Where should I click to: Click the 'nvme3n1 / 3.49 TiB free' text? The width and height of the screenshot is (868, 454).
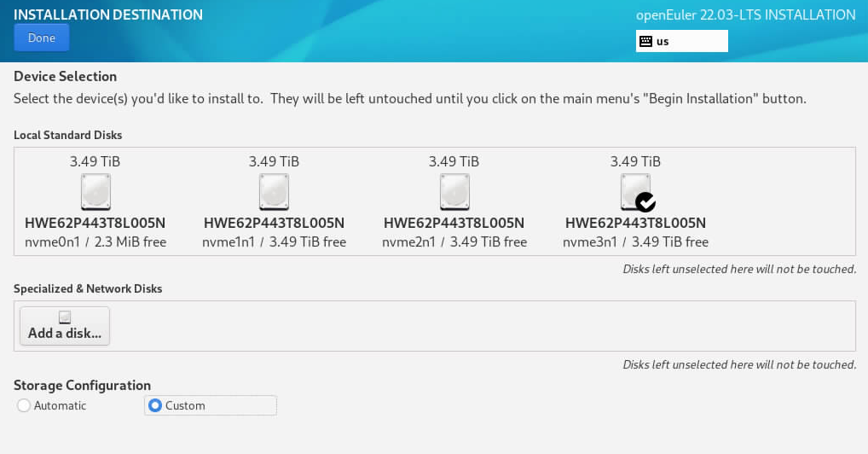[635, 242]
